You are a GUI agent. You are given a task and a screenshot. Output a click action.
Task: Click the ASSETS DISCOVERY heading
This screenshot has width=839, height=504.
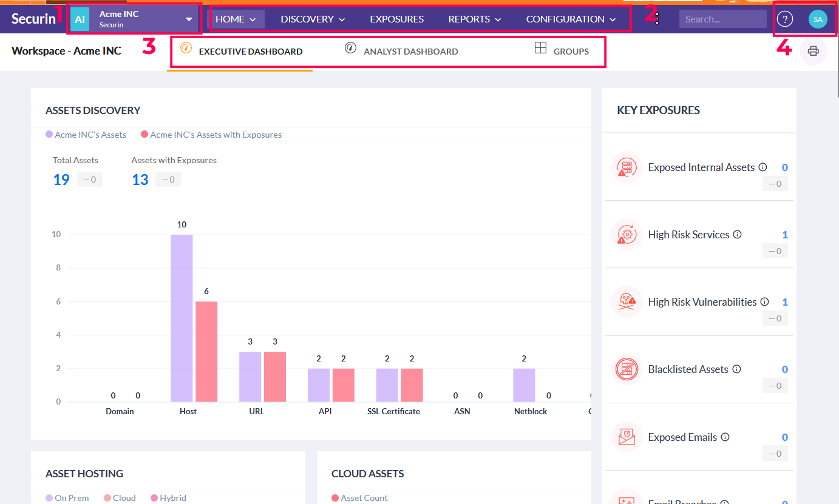click(x=93, y=110)
